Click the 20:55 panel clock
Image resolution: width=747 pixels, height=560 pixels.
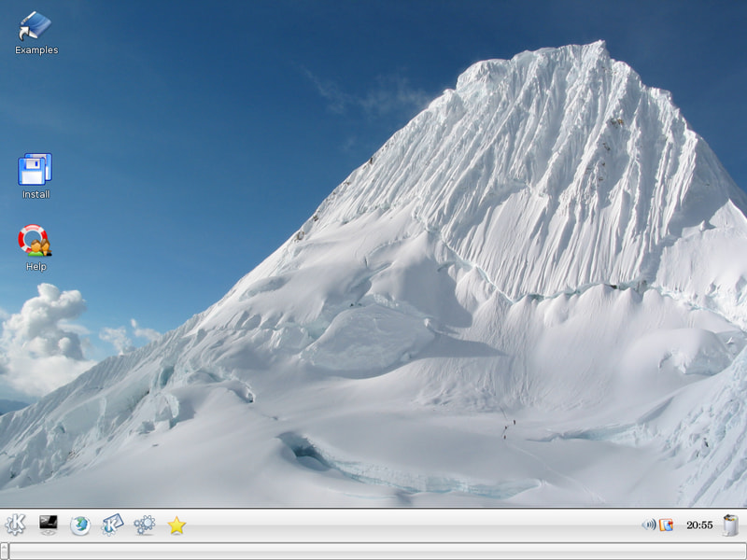(x=699, y=525)
